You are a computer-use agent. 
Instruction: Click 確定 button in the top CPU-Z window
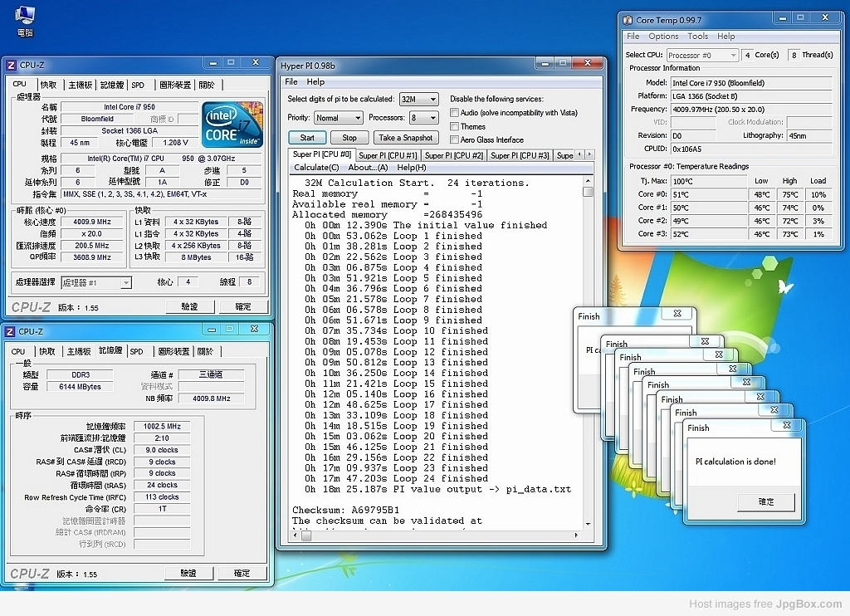pos(243,307)
